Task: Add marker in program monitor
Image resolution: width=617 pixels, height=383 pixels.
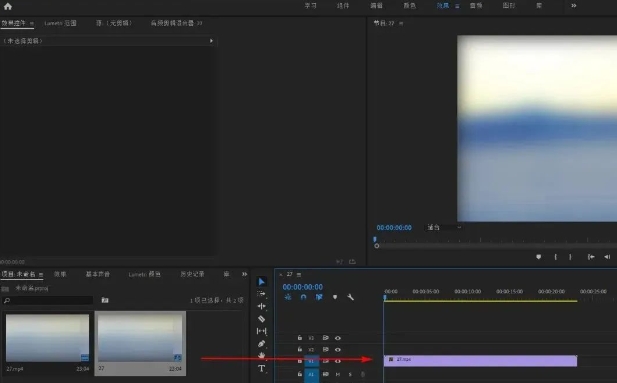Action: [538, 257]
